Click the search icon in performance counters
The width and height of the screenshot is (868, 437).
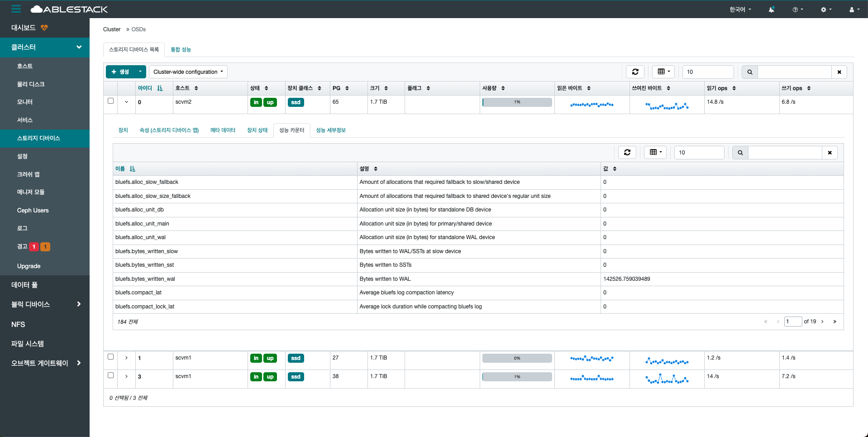[x=740, y=153]
